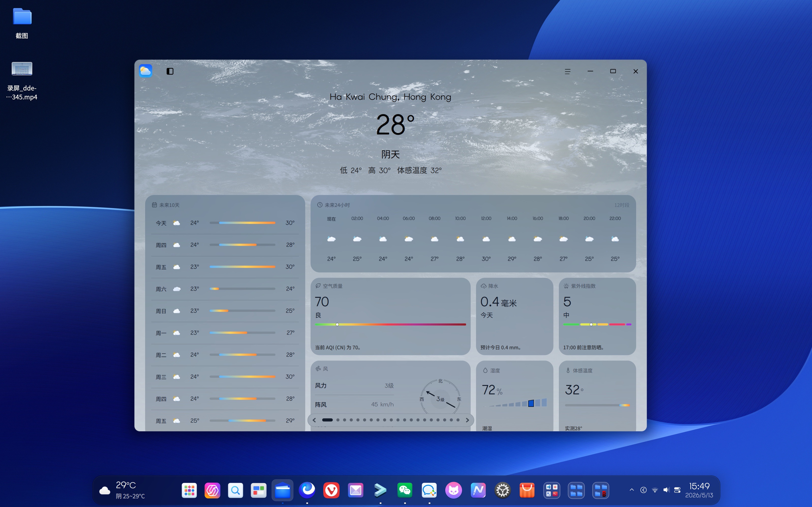Click the 12:00 hourly forecast column

pyautogui.click(x=486, y=238)
